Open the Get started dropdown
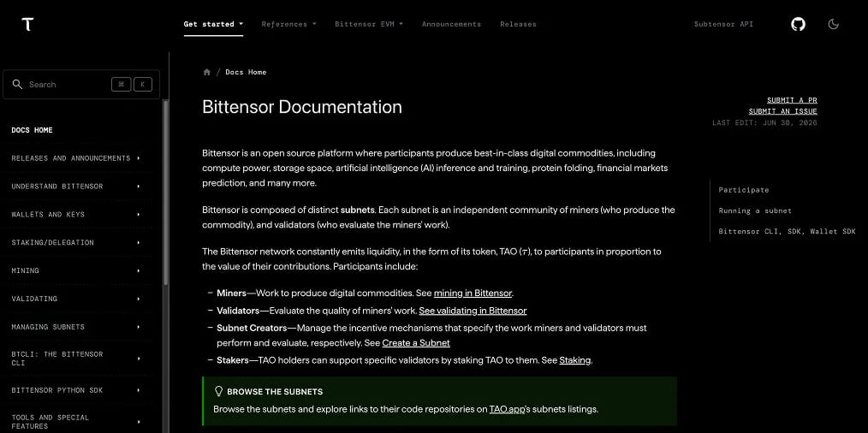 (x=213, y=24)
